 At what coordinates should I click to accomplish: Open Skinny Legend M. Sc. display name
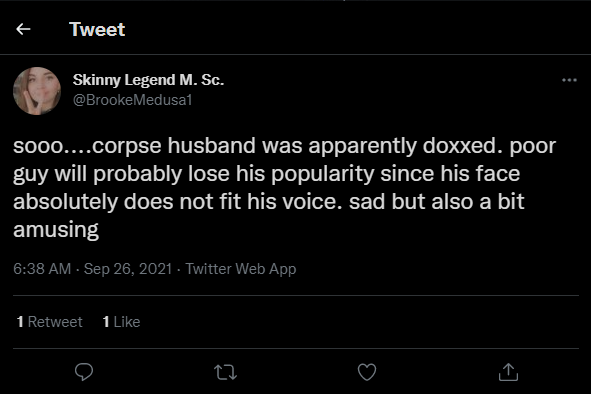(148, 80)
